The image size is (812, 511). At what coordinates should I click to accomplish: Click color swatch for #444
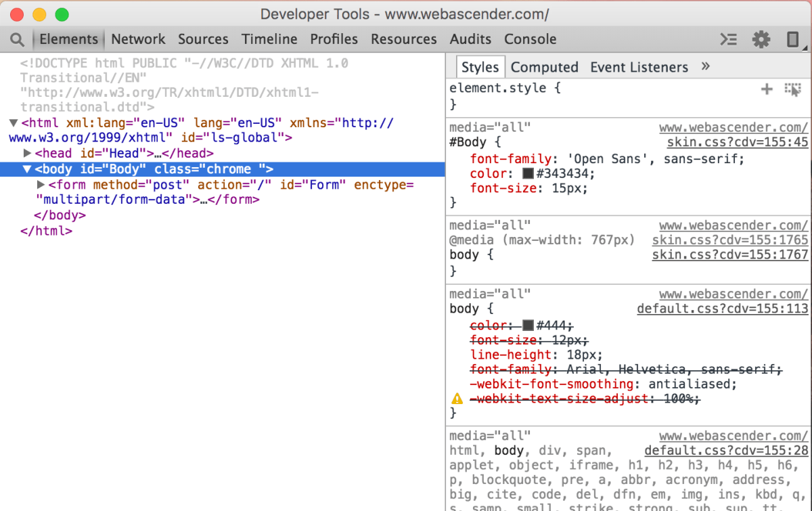coord(528,326)
